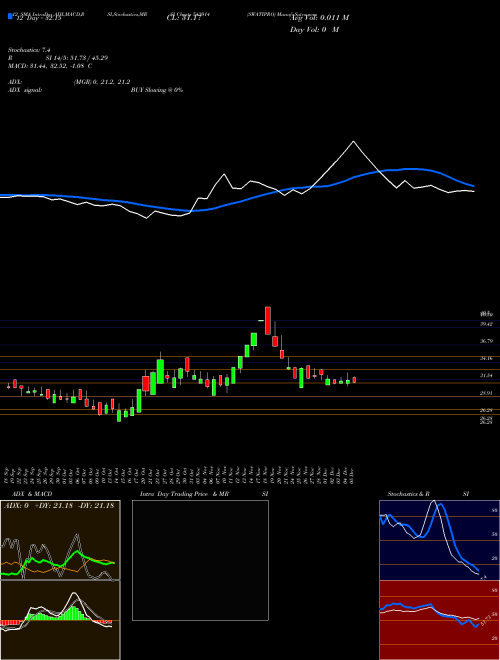Click the 34.16 price axis label
The image size is (500, 660).
click(486, 358)
